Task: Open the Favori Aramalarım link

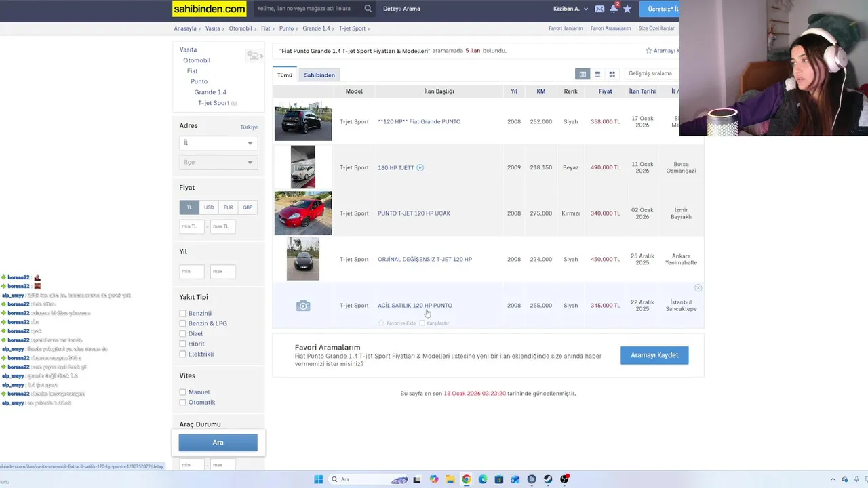Action: 610,28
